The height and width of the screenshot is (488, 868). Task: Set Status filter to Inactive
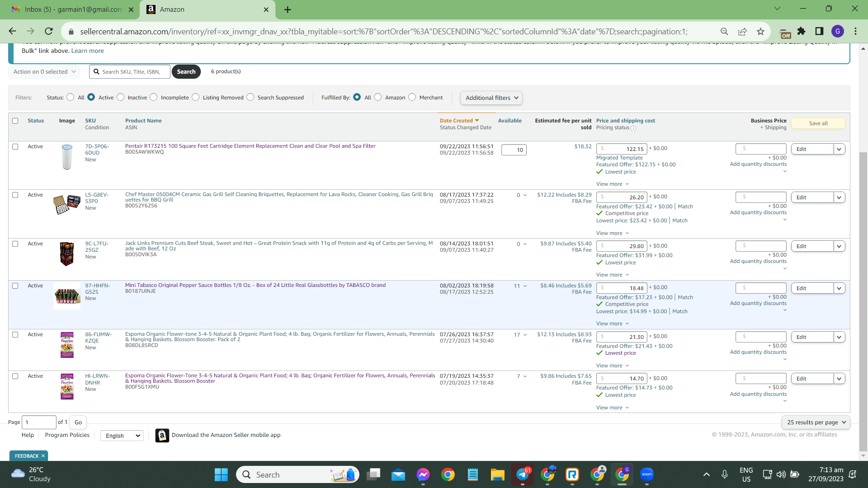pos(121,97)
